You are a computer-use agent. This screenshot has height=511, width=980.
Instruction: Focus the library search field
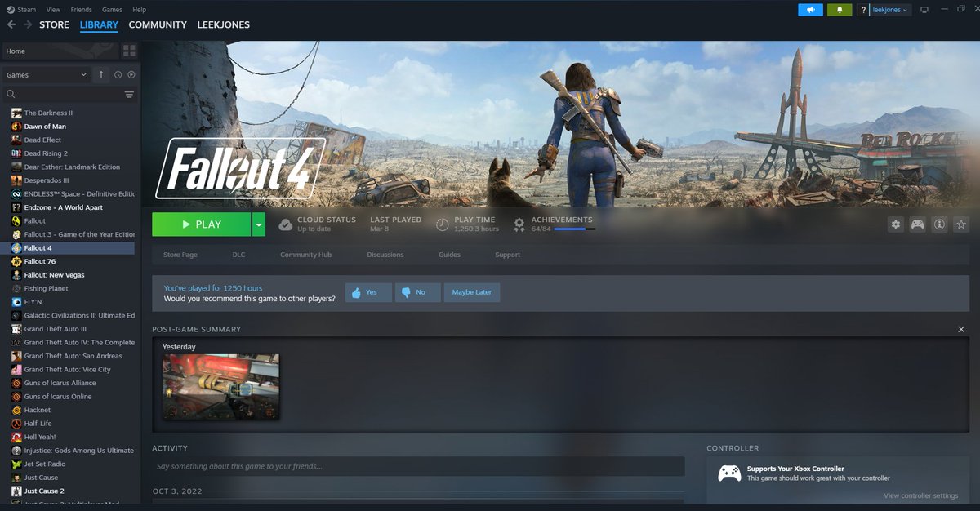tap(64, 95)
